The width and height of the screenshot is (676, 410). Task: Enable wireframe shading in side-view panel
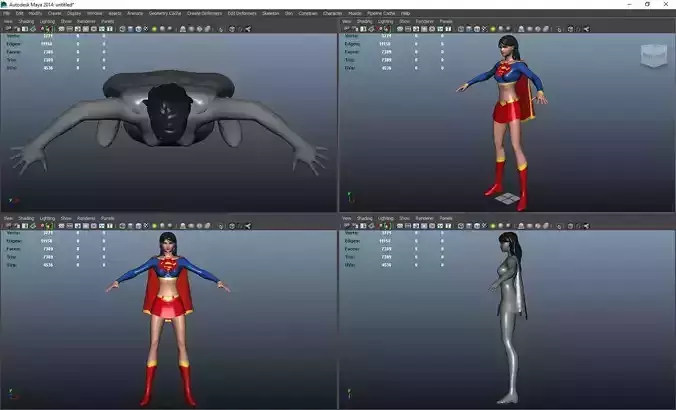coord(461,225)
